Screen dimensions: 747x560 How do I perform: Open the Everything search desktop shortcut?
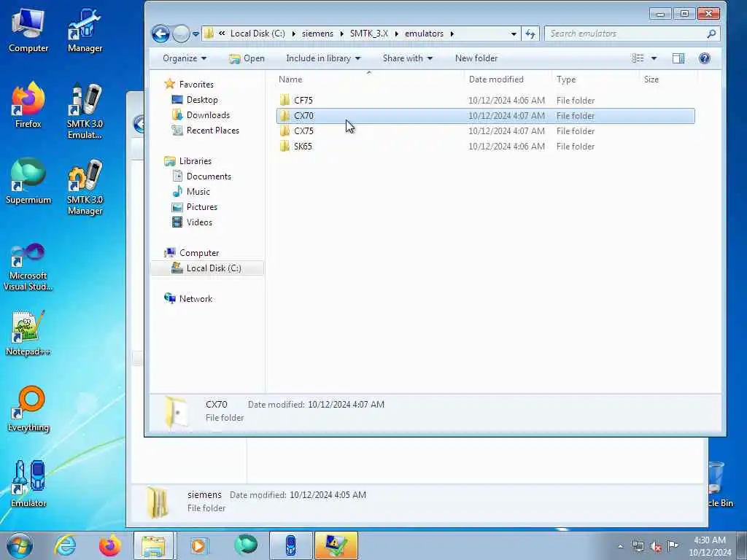tap(28, 408)
